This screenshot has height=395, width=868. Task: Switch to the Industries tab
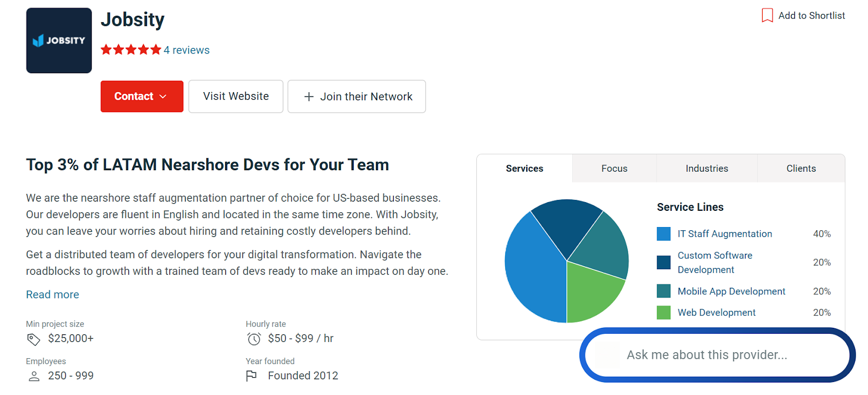coord(707,169)
